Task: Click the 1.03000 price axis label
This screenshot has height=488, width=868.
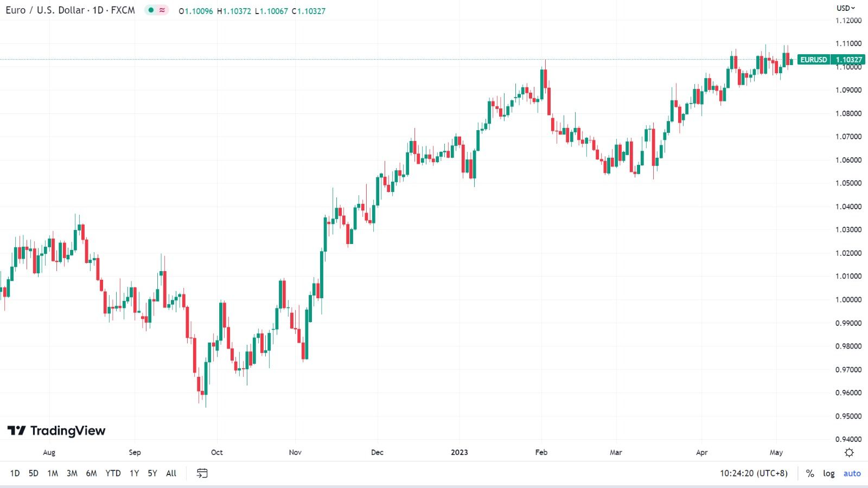Action: pos(848,230)
